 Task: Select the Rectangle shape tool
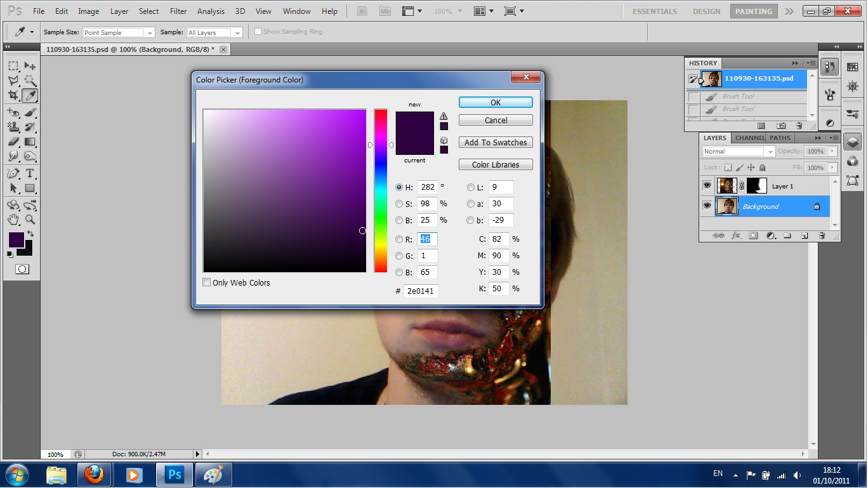click(30, 188)
